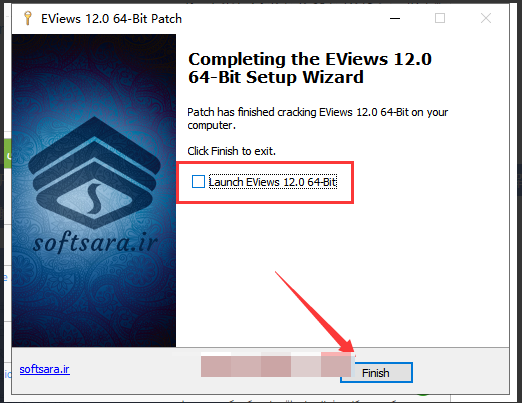This screenshot has height=403, width=522.
Task: Click the softsara.ir cursive banner text
Action: pyautogui.click(x=95, y=243)
